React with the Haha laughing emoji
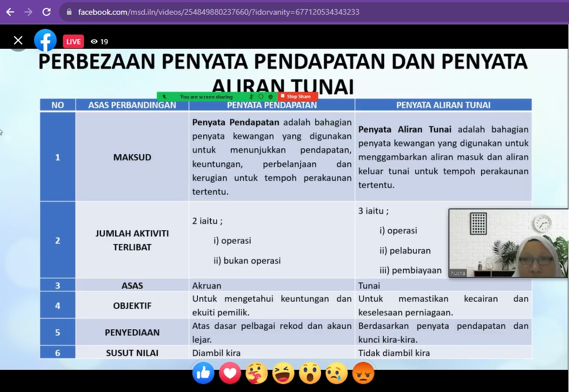569x392 pixels. [x=283, y=373]
